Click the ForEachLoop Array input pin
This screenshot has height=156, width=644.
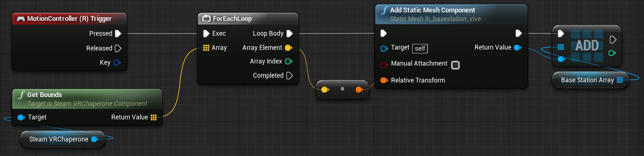pos(206,48)
